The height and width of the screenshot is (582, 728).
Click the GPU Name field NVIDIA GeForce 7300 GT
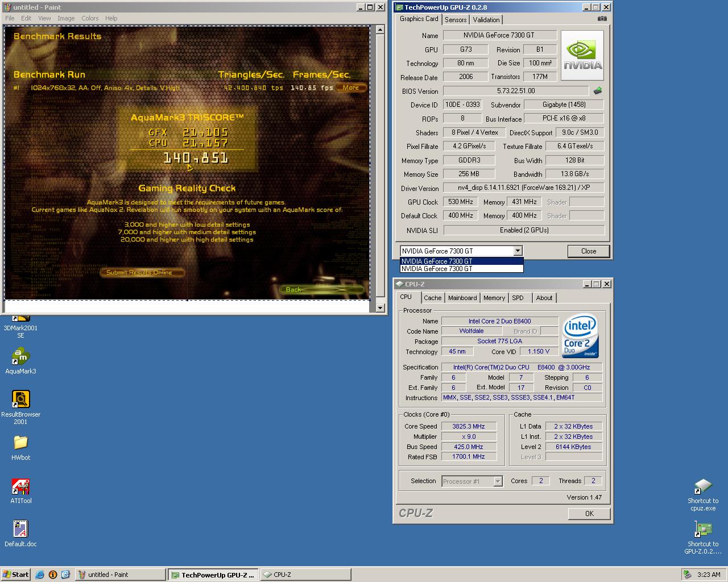tap(499, 35)
